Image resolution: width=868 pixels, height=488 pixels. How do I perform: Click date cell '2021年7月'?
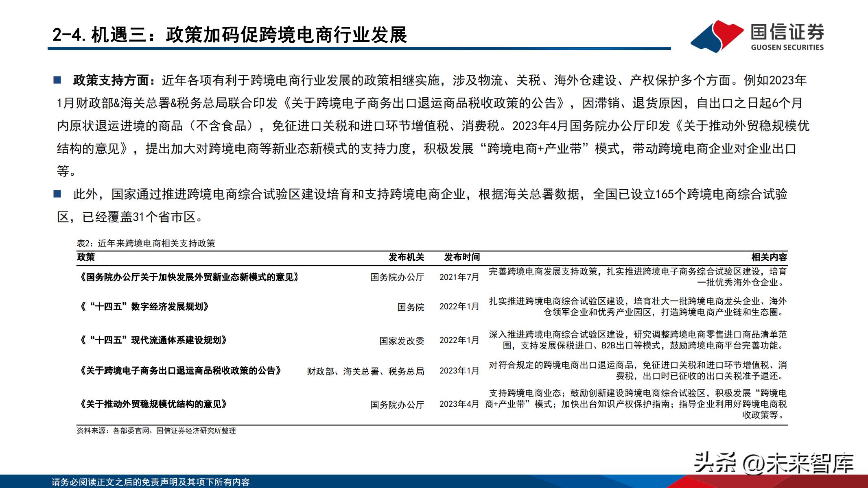click(x=459, y=277)
